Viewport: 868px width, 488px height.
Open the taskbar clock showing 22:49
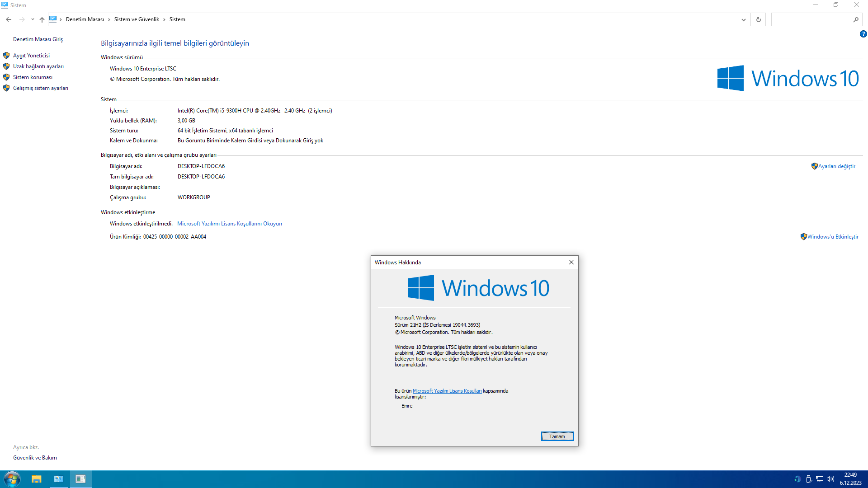click(851, 479)
